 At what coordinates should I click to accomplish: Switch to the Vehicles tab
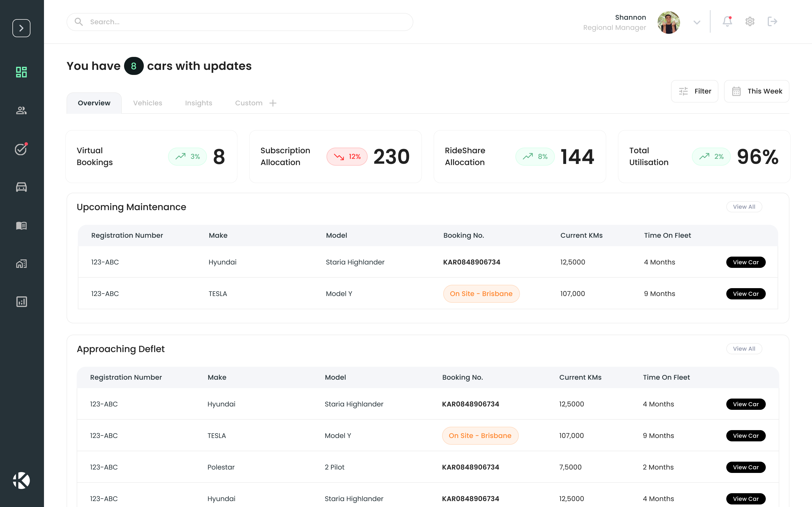(147, 103)
